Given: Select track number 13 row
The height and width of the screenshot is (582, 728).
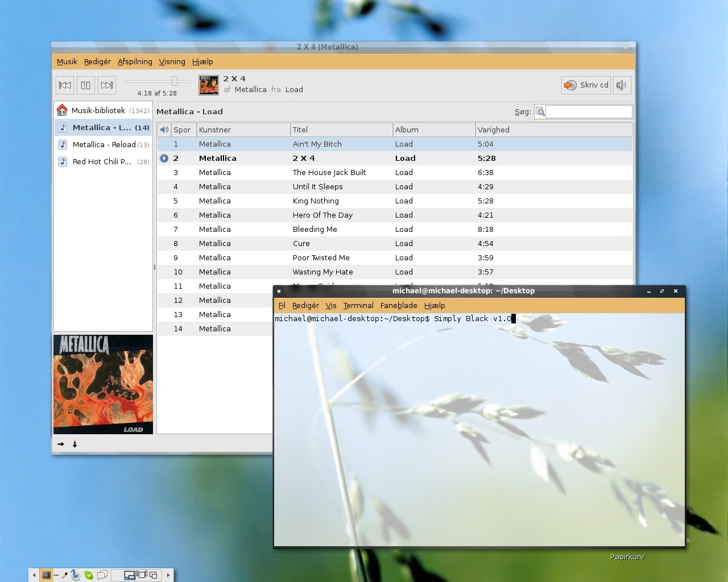Looking at the screenshot, I should point(215,315).
